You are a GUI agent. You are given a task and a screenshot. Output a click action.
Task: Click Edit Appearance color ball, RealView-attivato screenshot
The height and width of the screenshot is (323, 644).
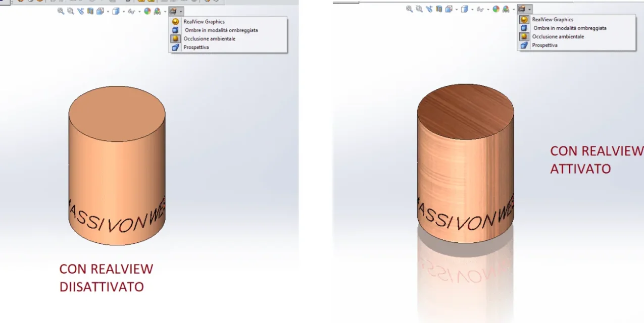(496, 9)
